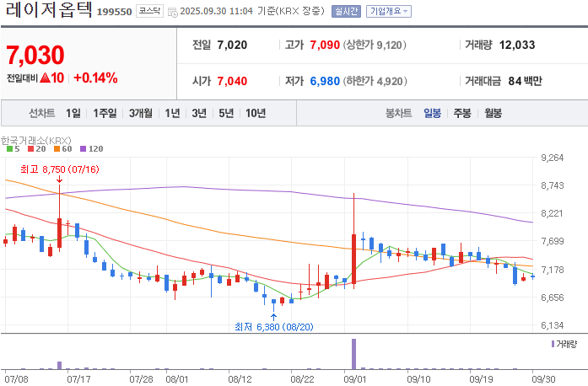Click the green 5-day moving average swatch
588x386 pixels.
[10, 149]
